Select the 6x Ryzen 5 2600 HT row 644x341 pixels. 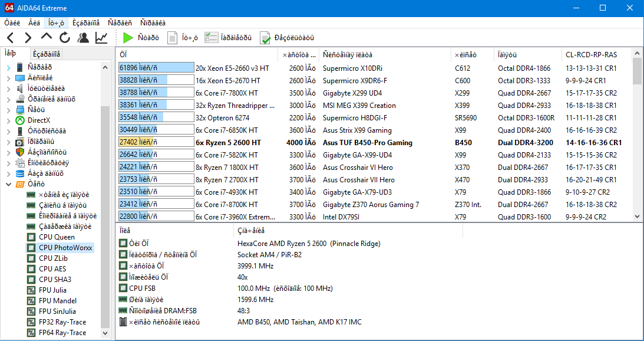(x=374, y=143)
